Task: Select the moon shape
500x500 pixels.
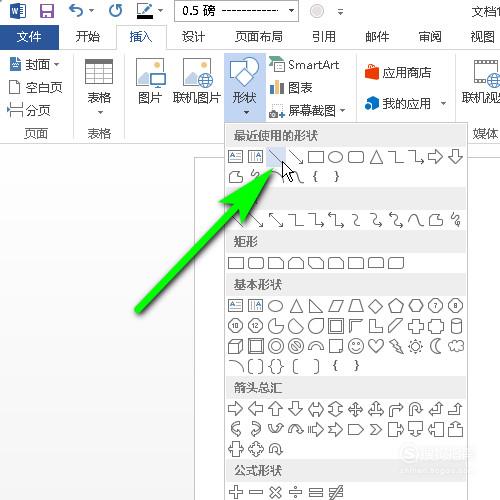Action: coord(435,346)
